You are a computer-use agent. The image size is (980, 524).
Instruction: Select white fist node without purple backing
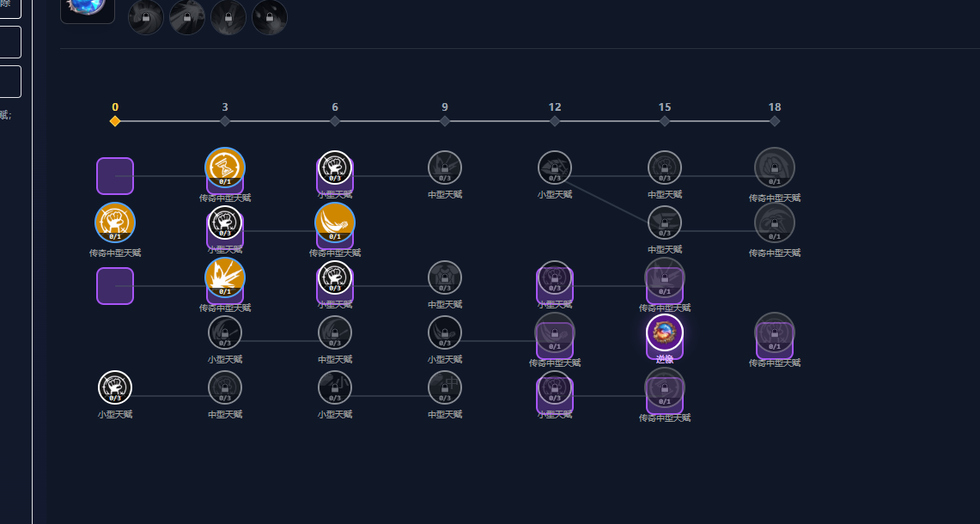click(x=115, y=387)
